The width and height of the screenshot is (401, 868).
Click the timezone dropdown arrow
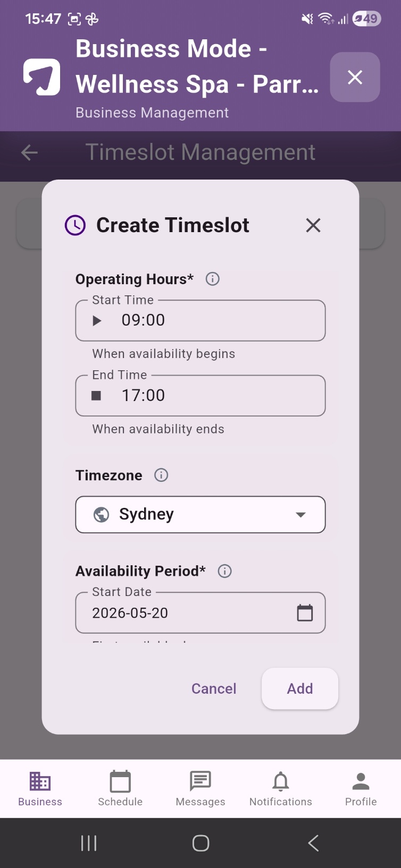300,514
